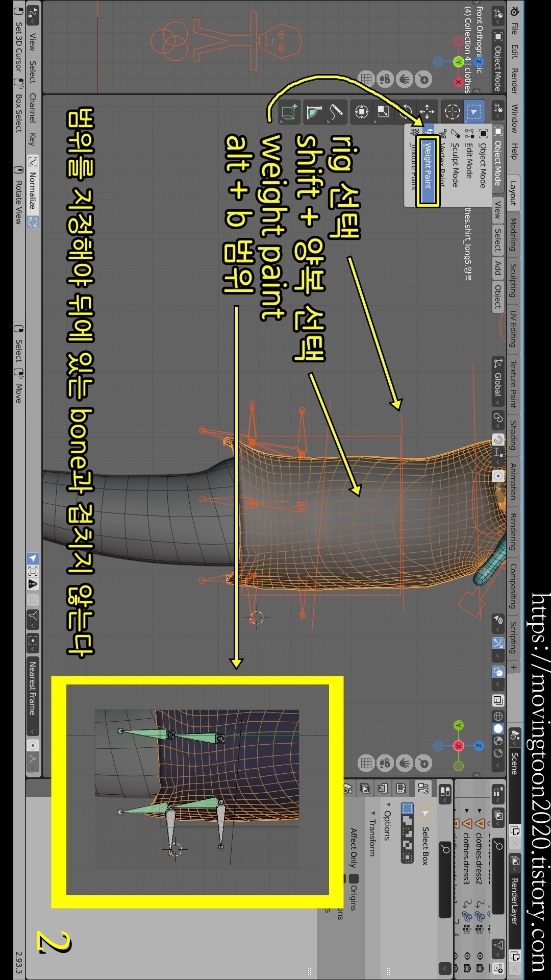Switch to material preview shading

click(498, 741)
